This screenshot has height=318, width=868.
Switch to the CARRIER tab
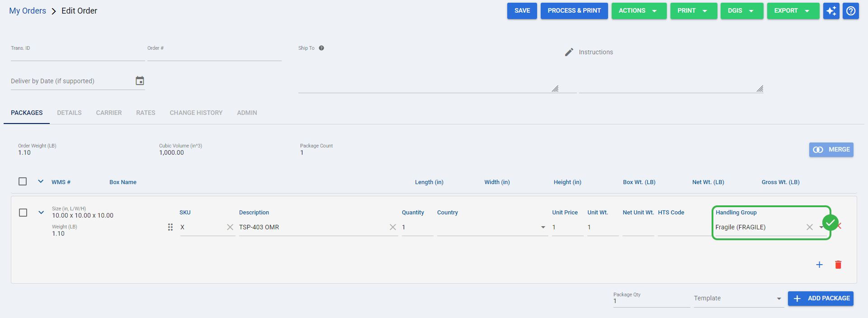pyautogui.click(x=109, y=113)
